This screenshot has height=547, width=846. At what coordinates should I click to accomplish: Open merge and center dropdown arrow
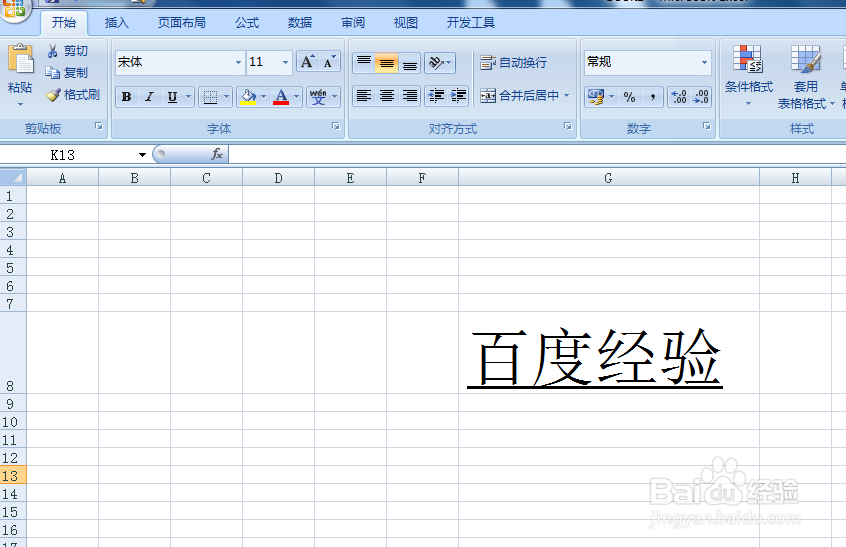567,95
